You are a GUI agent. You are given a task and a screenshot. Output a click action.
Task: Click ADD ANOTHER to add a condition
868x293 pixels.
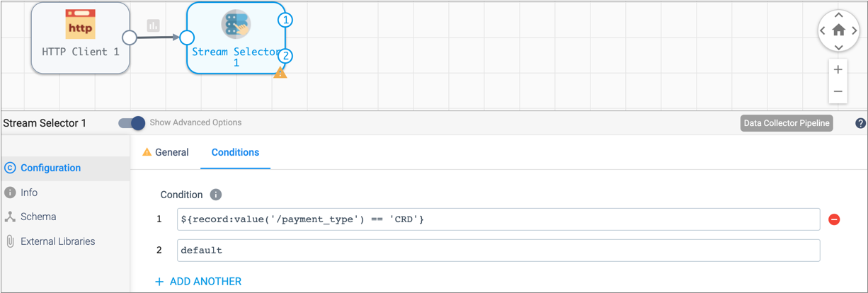coord(198,282)
